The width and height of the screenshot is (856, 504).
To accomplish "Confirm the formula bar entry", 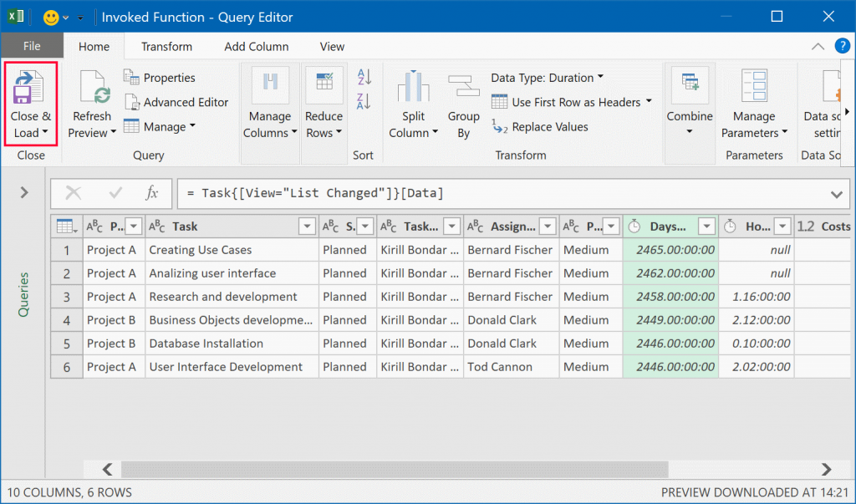I will pyautogui.click(x=115, y=193).
